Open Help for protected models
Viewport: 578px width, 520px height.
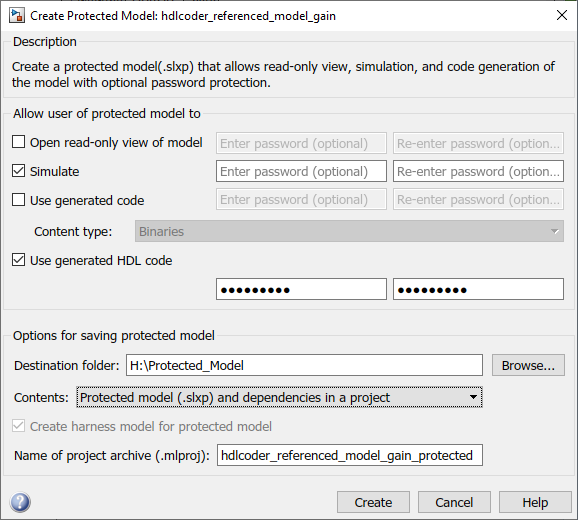click(x=535, y=502)
